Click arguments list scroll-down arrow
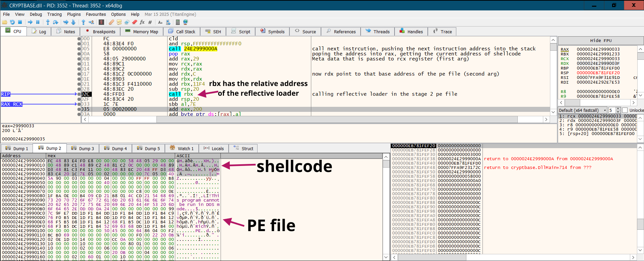 click(641, 139)
